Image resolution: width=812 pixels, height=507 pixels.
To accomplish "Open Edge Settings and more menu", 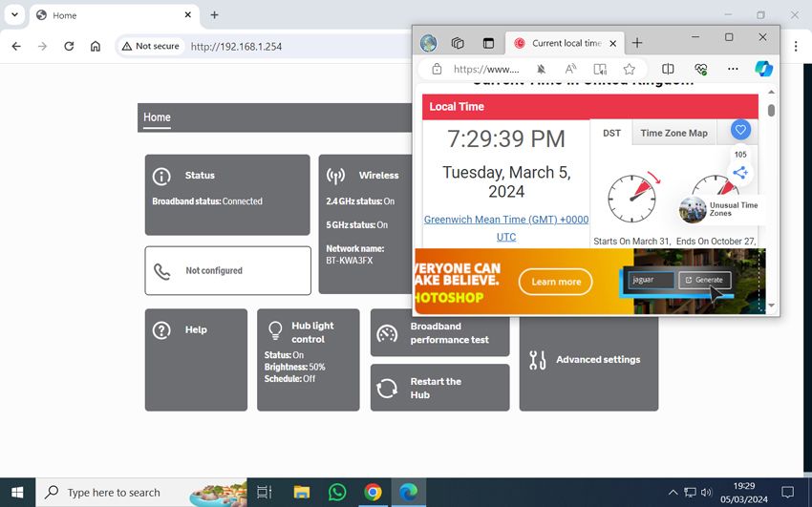I will click(733, 69).
